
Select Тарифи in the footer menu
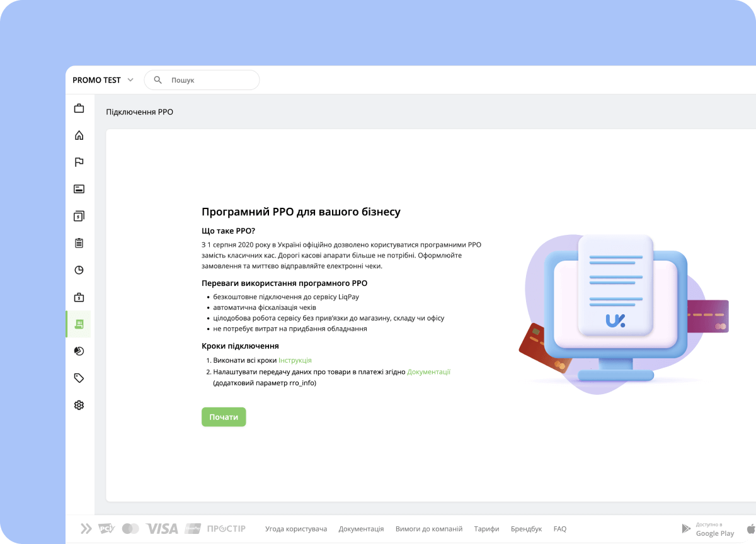[487, 529]
